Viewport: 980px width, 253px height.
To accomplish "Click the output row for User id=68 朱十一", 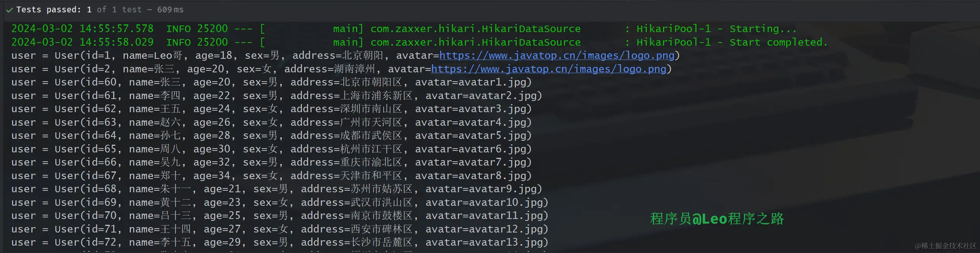I will (277, 189).
